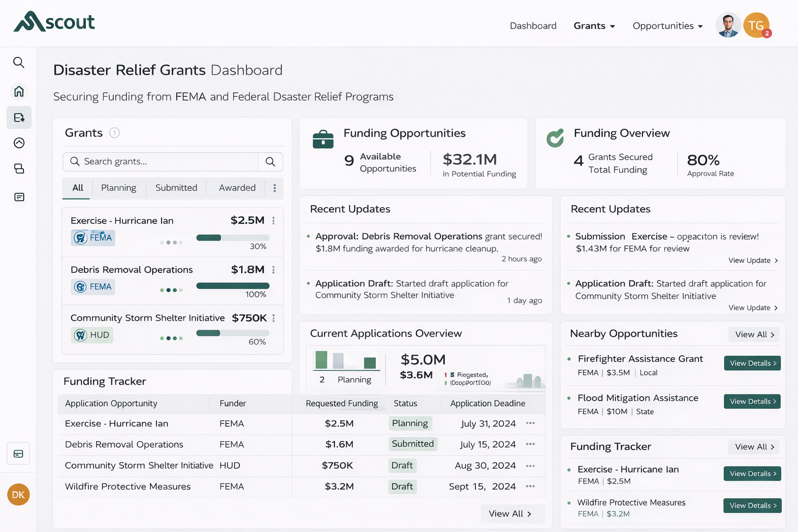Click the Requested Funding column header
The width and height of the screenshot is (798, 532).
tap(342, 404)
